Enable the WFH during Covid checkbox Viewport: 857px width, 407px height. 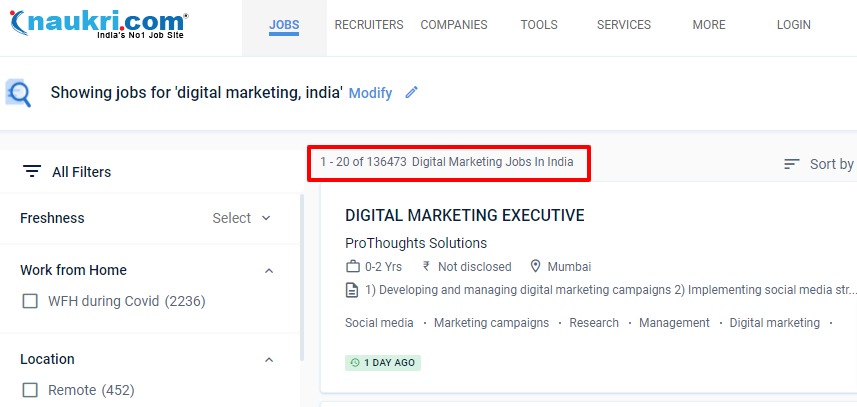coord(30,301)
